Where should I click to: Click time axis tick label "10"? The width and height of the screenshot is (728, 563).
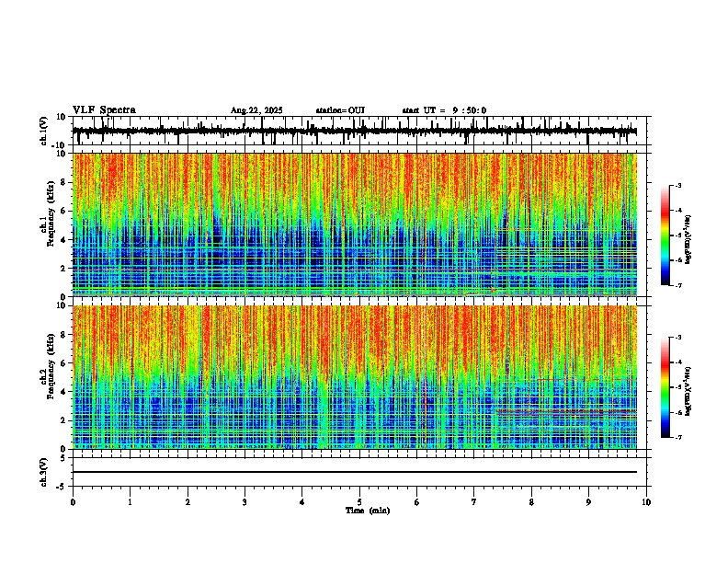tap(646, 501)
